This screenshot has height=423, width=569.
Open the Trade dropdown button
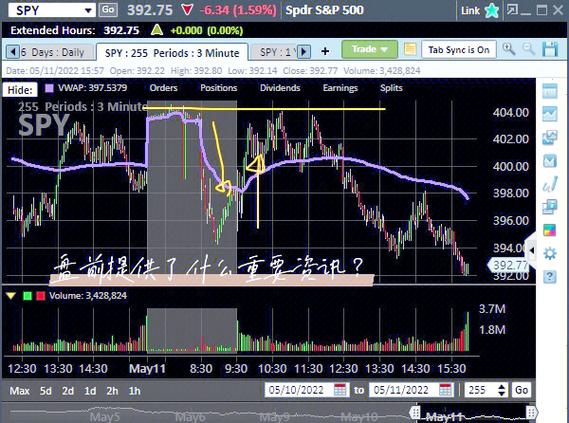(369, 49)
